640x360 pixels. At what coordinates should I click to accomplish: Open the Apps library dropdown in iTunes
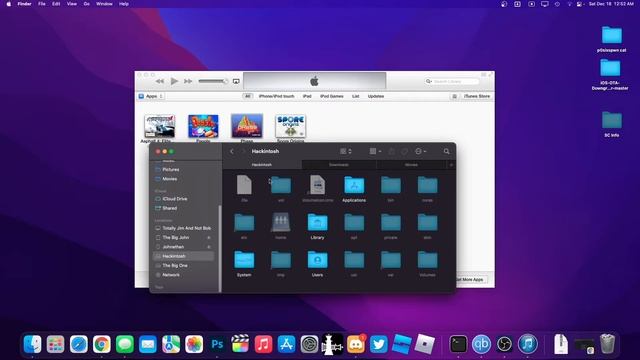pos(151,96)
